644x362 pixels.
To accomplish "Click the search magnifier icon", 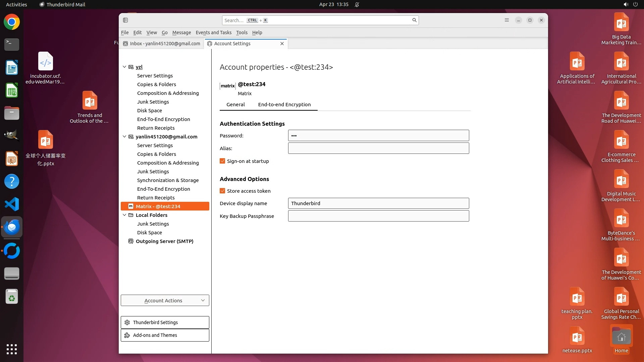I will pos(414,20).
